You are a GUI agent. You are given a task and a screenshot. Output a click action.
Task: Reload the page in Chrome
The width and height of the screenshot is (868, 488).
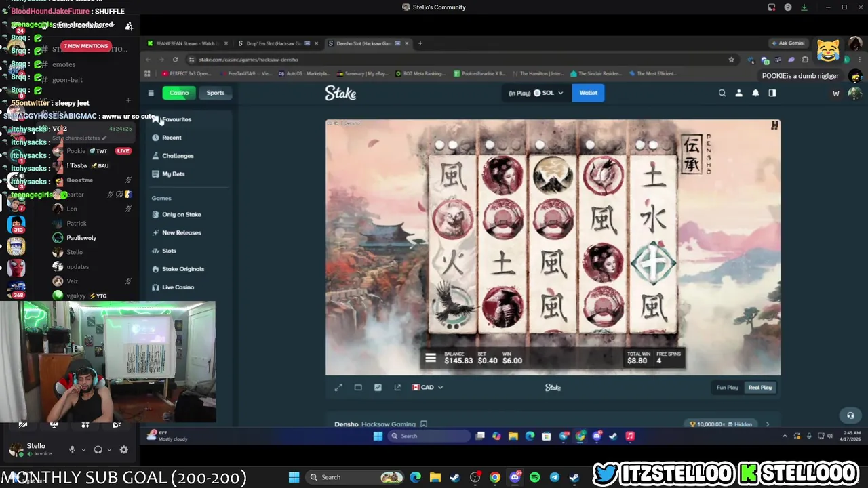(x=175, y=60)
